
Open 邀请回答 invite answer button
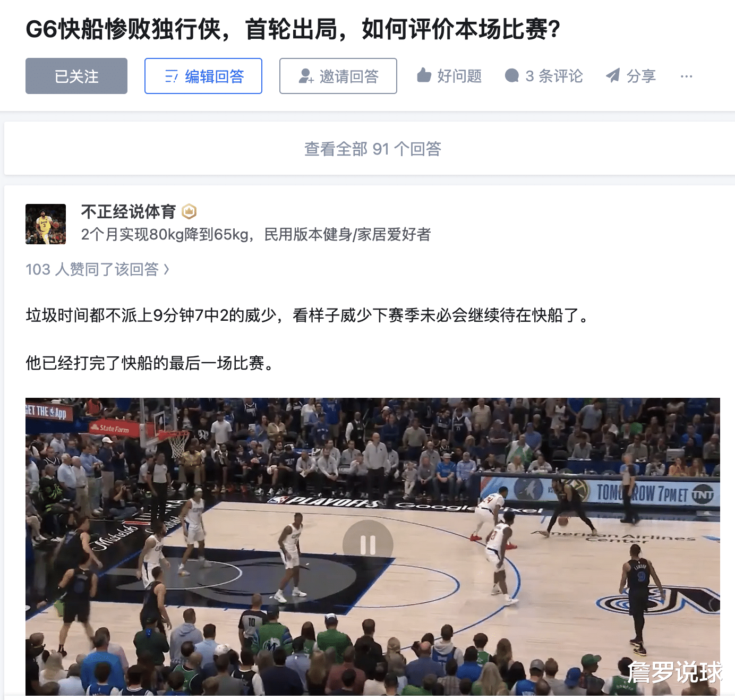(338, 76)
